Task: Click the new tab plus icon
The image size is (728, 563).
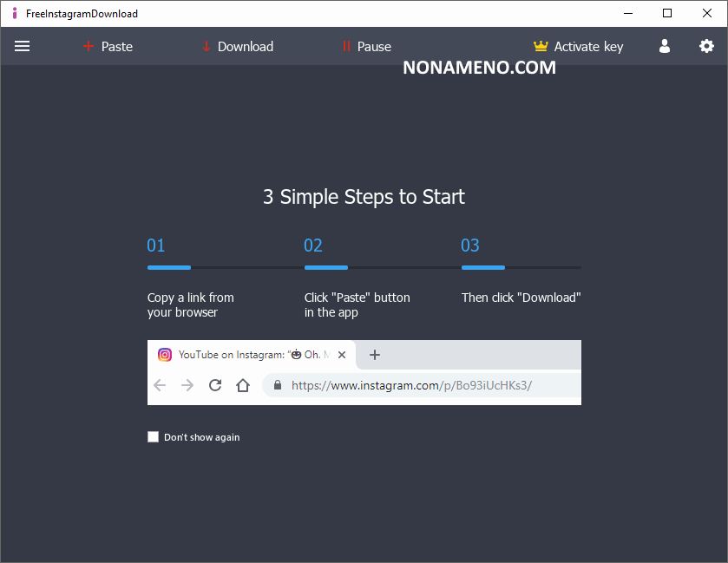Action: tap(375, 355)
